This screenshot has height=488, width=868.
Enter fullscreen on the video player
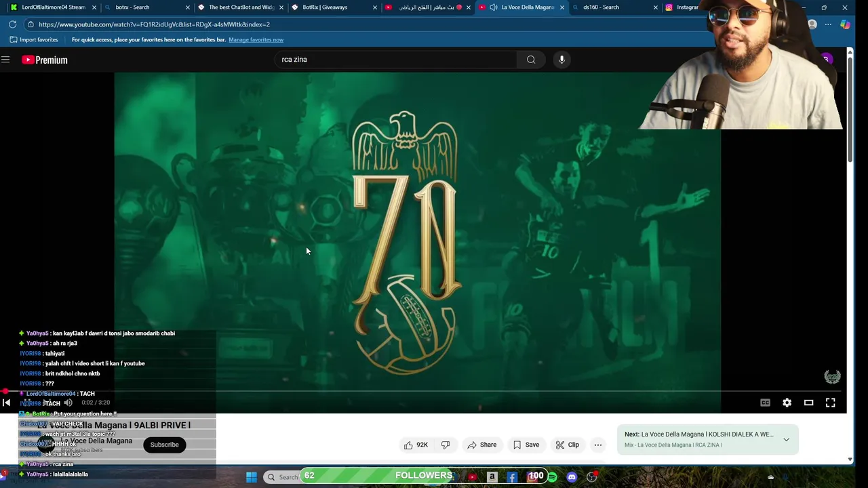coord(830,403)
